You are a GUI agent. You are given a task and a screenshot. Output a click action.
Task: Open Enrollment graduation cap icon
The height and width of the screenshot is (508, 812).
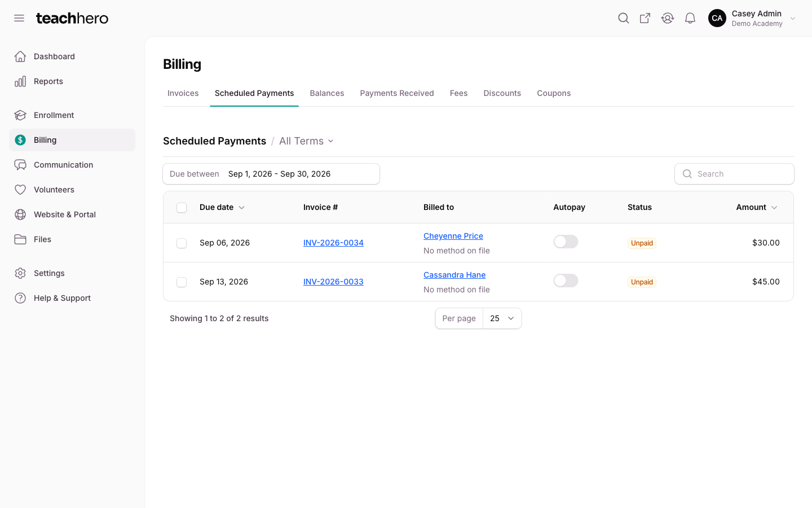20,115
